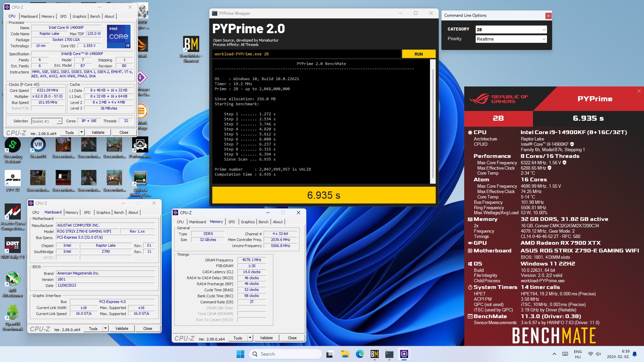Launch DiRT Rally 2.0 shortcut

pos(13,248)
